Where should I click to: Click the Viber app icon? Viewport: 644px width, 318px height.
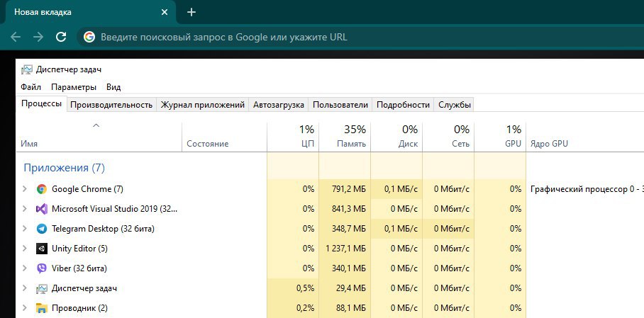click(x=41, y=268)
